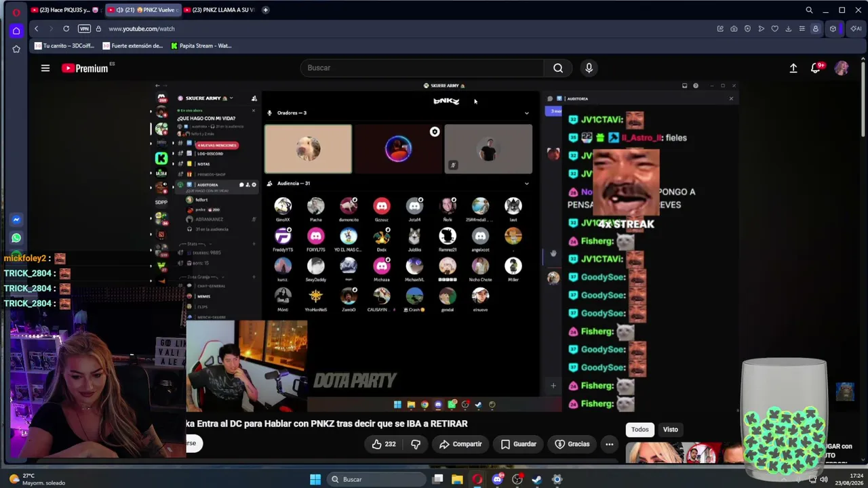Click the YouTube search magnifier button

coord(558,68)
